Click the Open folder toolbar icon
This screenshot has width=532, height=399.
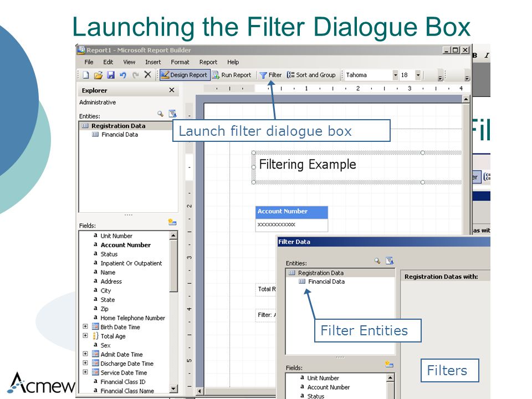98,75
